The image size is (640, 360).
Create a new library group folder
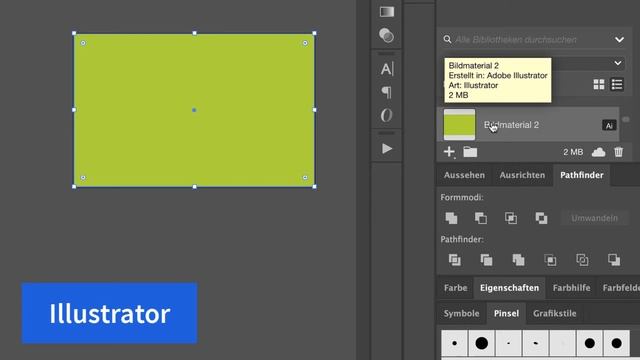tap(470, 152)
